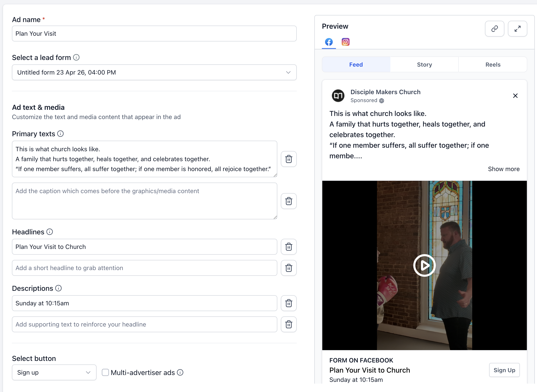Viewport: 537px width, 392px height.
Task: Select the Reels preview tab
Action: 493,65
